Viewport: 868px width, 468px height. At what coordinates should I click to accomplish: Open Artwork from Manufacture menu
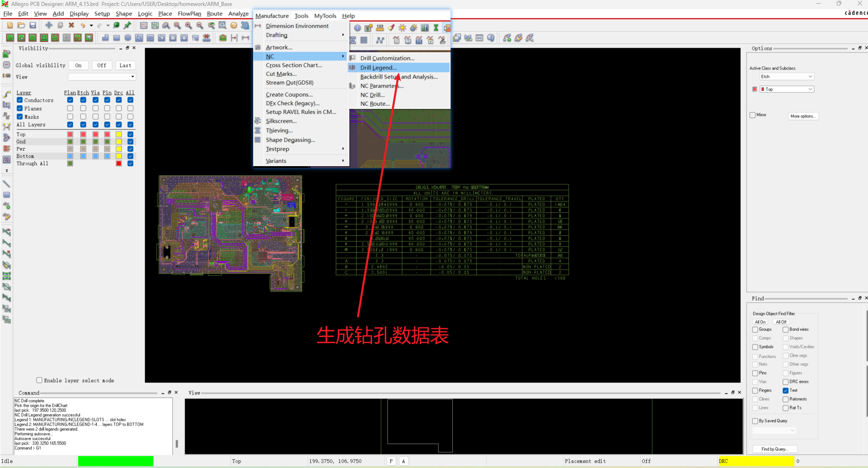click(301, 47)
